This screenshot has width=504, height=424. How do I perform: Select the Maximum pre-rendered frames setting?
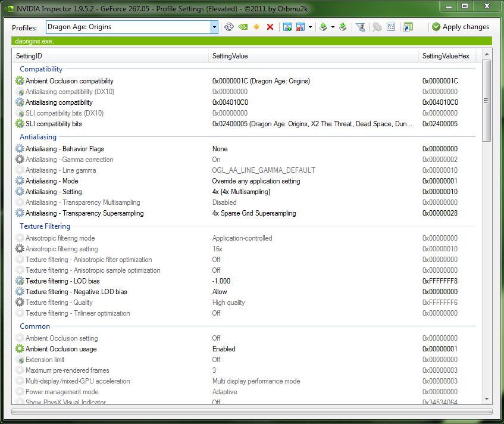(x=67, y=370)
